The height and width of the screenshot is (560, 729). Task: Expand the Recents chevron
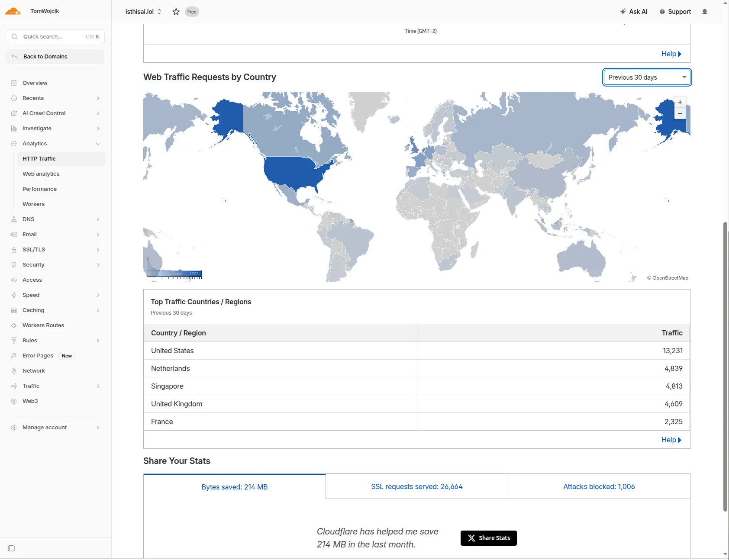(98, 98)
